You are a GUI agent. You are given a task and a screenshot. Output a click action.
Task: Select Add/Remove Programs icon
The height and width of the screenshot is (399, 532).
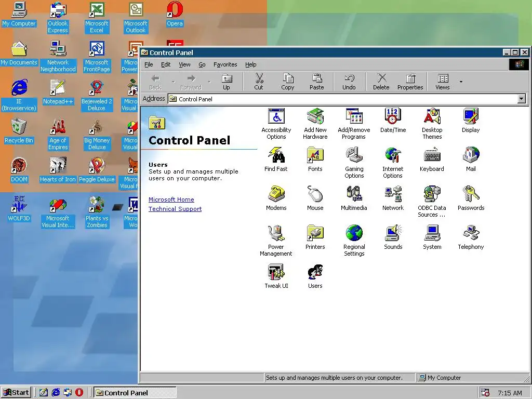[354, 116]
